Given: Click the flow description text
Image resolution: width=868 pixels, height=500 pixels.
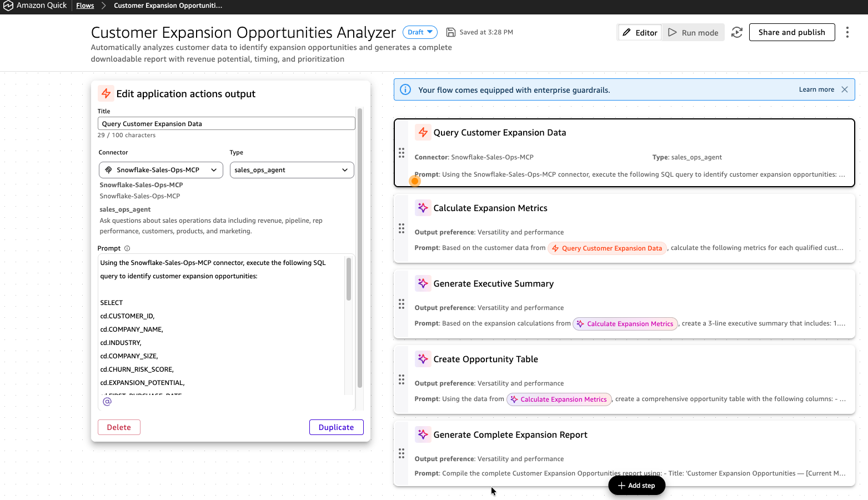Looking at the screenshot, I should [x=271, y=53].
